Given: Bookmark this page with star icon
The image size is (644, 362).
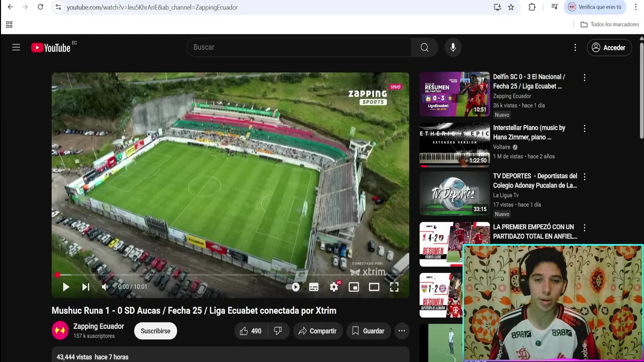Looking at the screenshot, I should 511,7.
